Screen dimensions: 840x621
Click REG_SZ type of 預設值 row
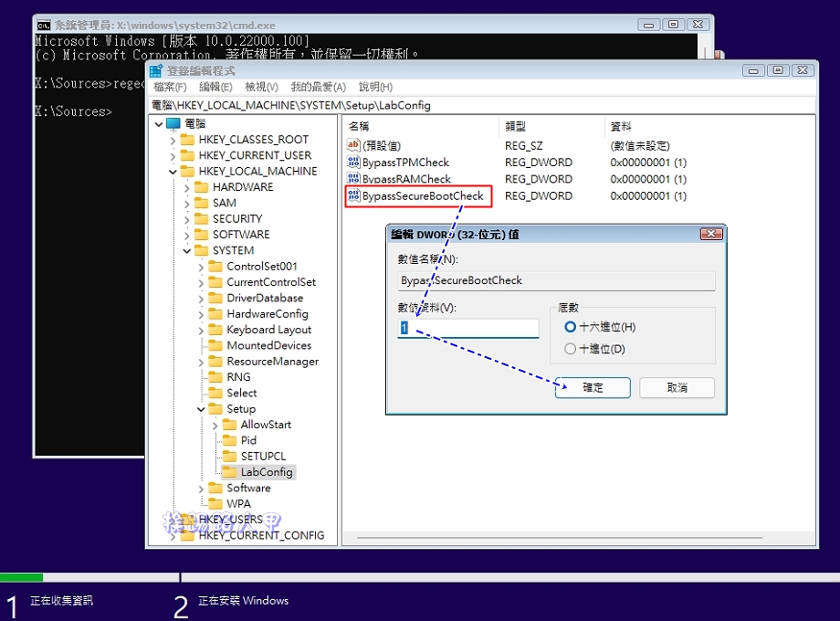(524, 146)
